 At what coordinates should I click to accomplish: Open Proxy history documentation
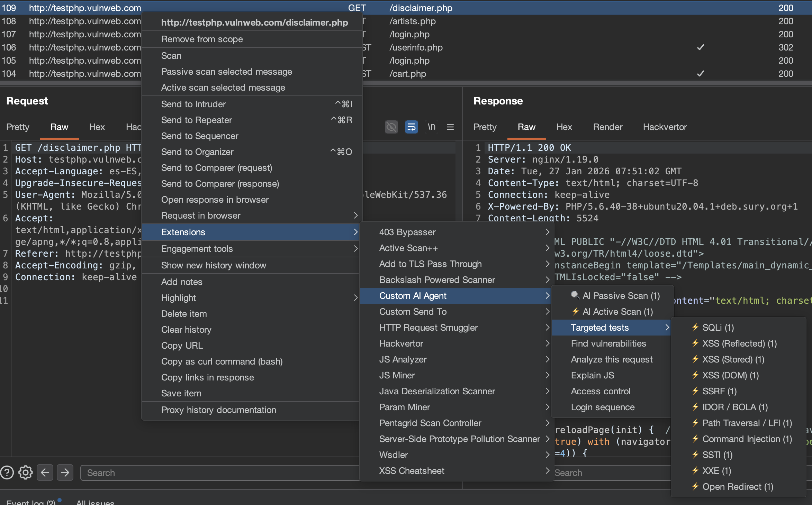click(219, 410)
